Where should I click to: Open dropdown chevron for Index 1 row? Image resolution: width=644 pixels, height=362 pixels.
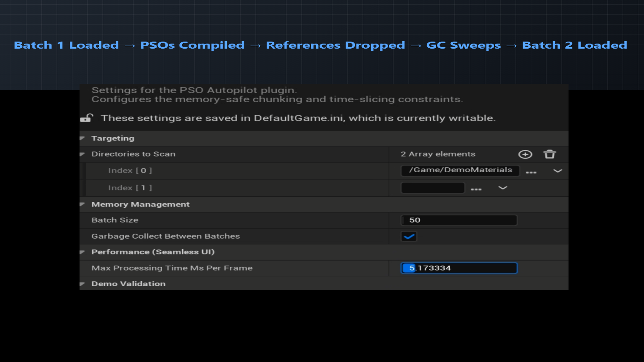502,188
